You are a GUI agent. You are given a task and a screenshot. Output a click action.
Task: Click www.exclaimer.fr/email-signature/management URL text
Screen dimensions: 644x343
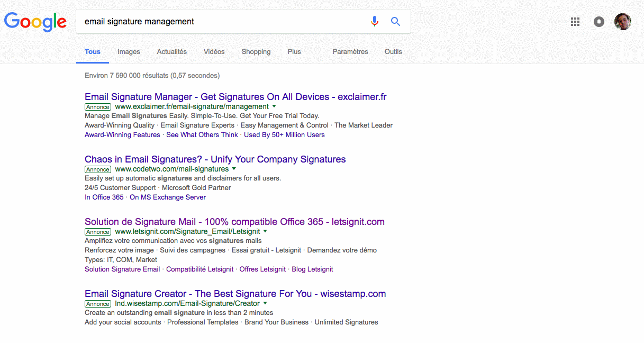[x=192, y=106]
